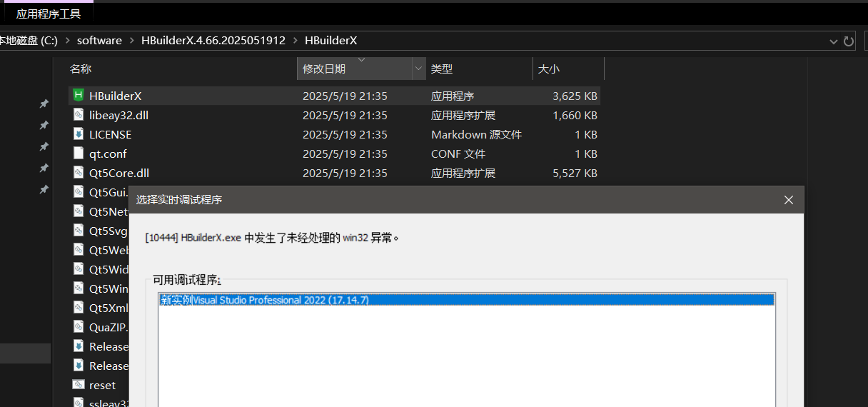The width and height of the screenshot is (868, 407).
Task: Sort files by the 修改日期 column
Action: [x=324, y=69]
